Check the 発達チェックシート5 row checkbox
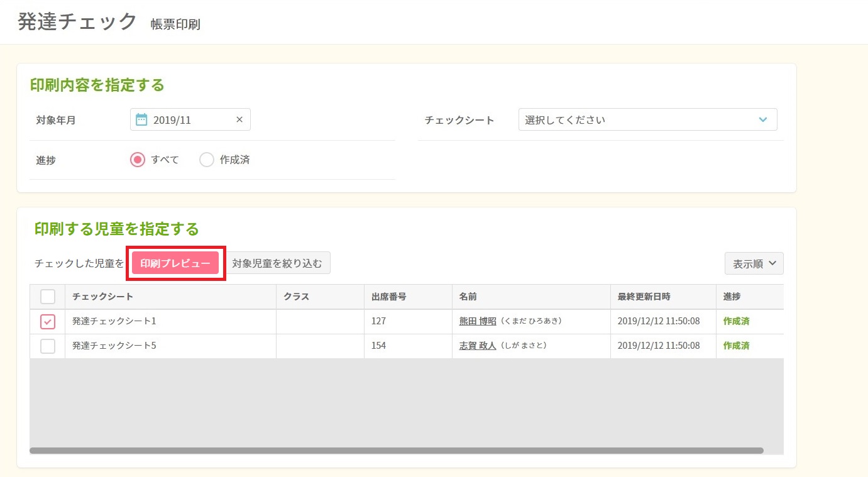 (x=48, y=346)
